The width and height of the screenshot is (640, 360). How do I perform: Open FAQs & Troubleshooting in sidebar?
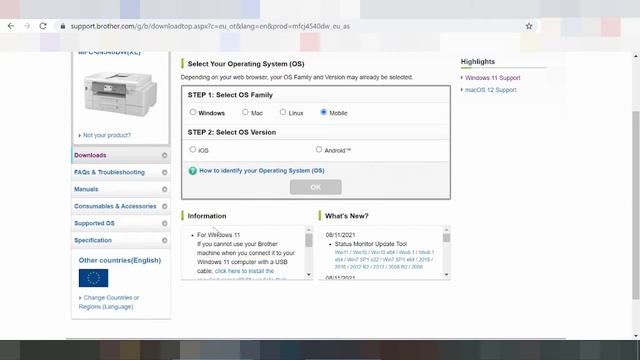pos(121,173)
